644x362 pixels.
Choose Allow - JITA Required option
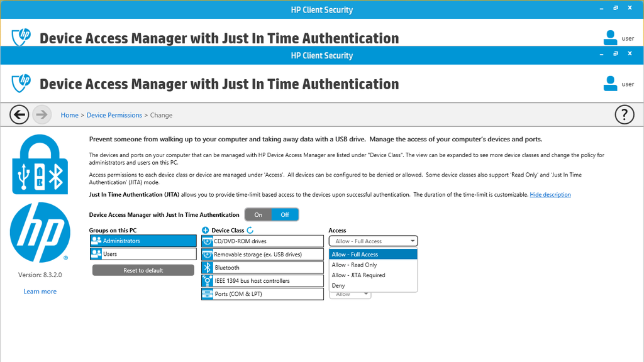(x=373, y=275)
